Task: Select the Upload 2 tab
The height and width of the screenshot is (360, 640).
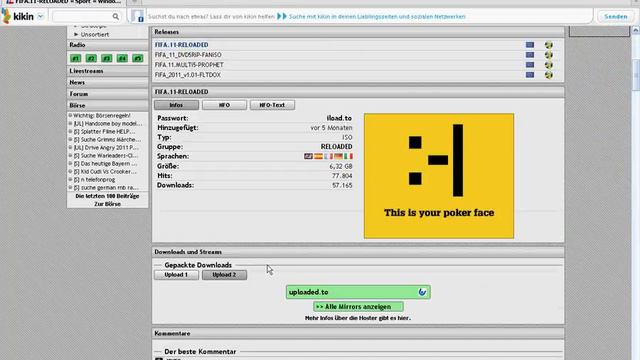Action: click(224, 275)
